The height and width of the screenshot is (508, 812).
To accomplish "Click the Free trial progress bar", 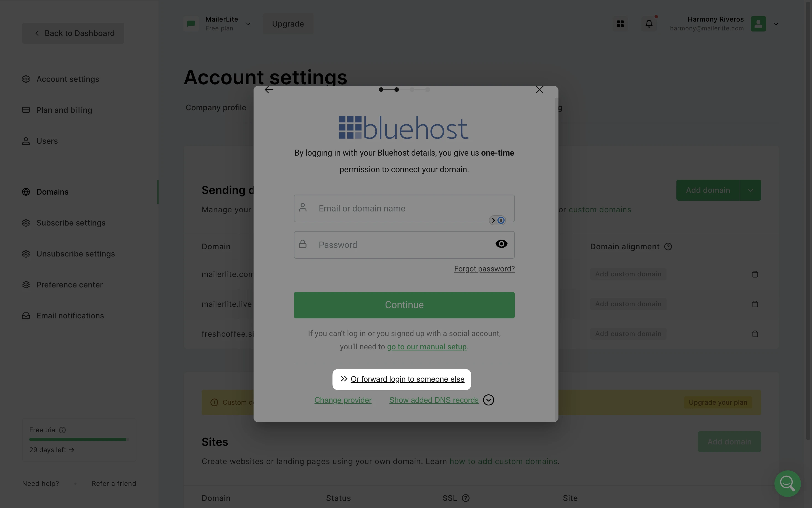I will [x=79, y=439].
